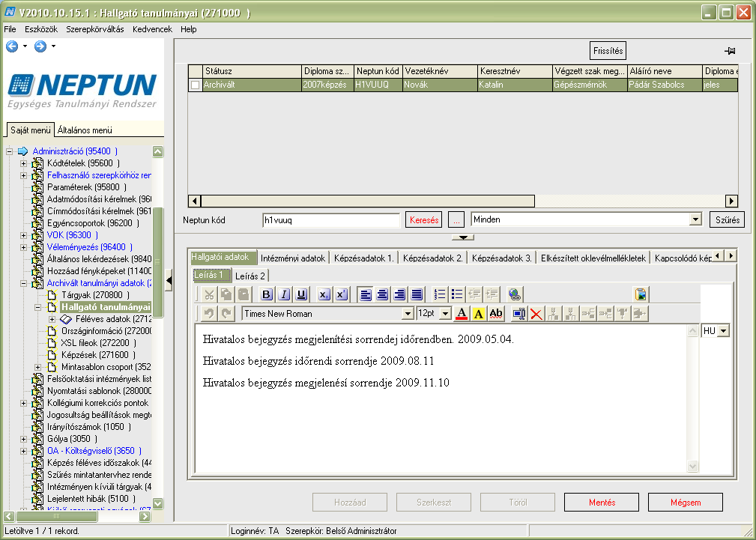The width and height of the screenshot is (756, 540).
Task: Click the red X delete icon
Action: coord(536,314)
